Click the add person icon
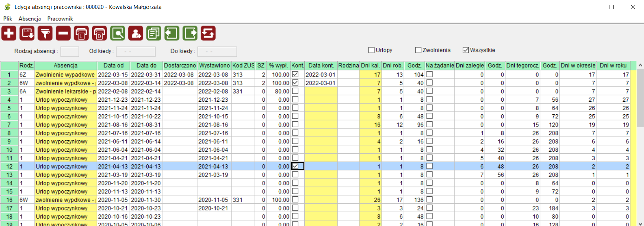This screenshot has width=644, height=226. 136,33
